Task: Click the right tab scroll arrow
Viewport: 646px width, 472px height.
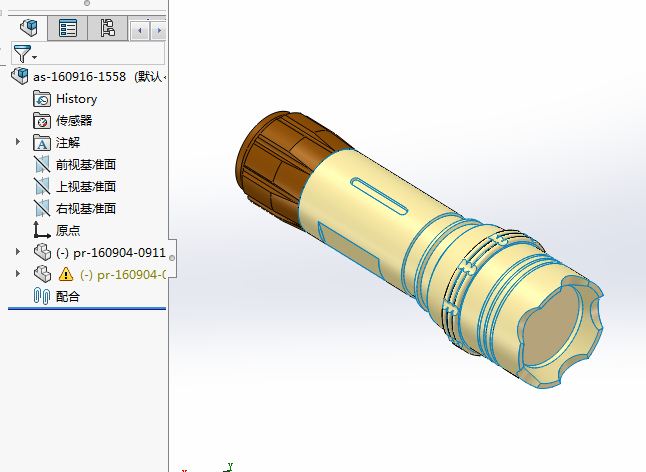Action: click(159, 30)
